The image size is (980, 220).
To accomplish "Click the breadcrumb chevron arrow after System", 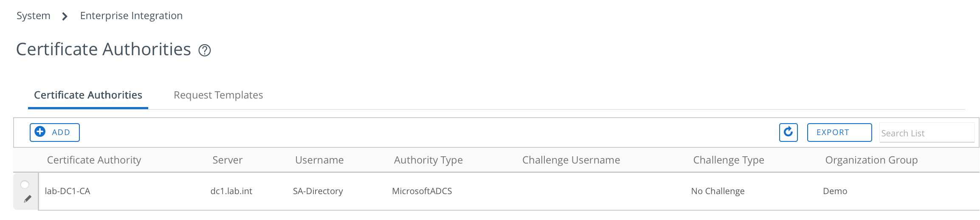I will [x=65, y=17].
